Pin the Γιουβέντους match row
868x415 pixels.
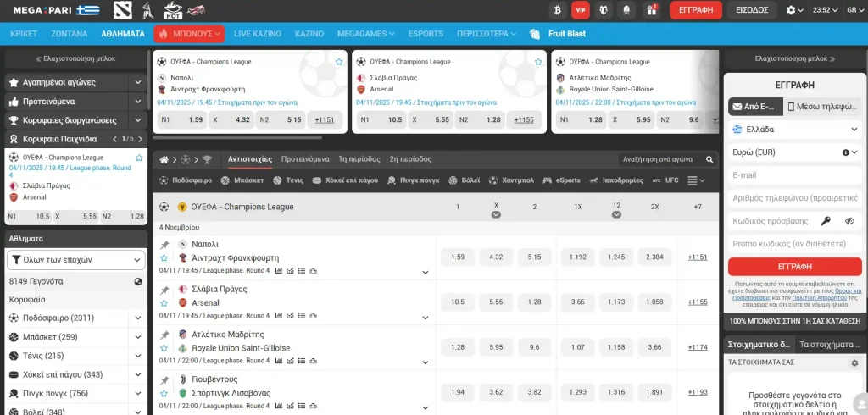(x=164, y=380)
